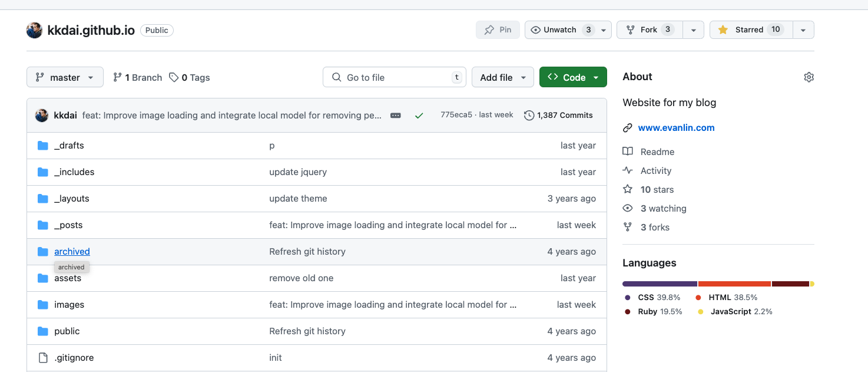Open latest commit message in commit bar
Screen dimensions: 868x372
tap(232, 115)
